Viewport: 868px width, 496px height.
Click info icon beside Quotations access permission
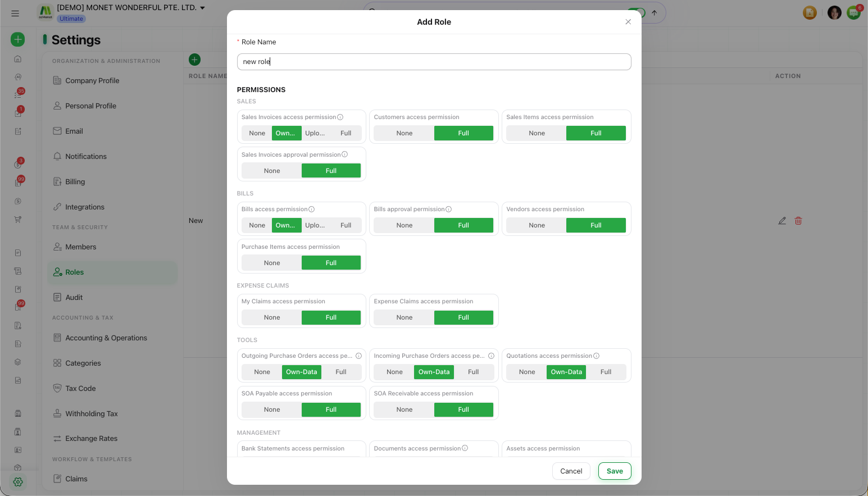pos(596,356)
